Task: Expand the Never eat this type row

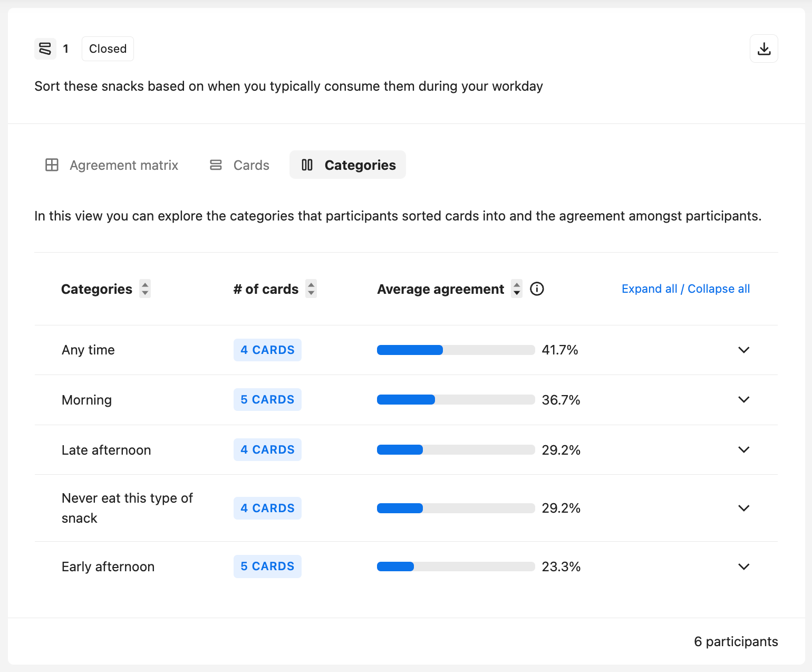Action: pos(743,508)
